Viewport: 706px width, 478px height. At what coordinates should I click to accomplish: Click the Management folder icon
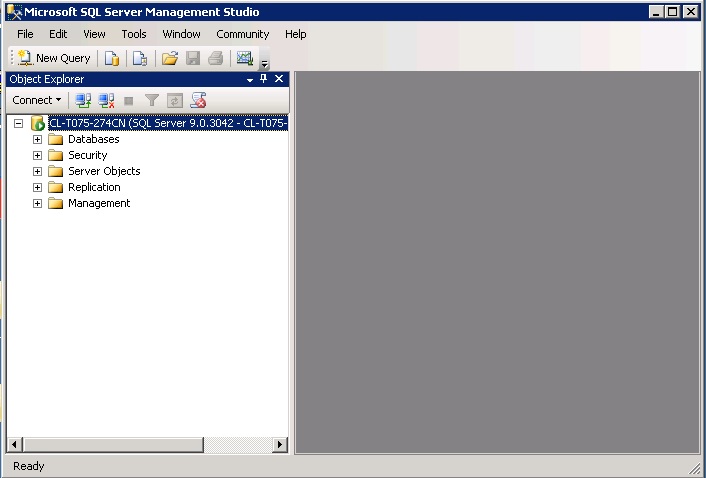coord(55,203)
